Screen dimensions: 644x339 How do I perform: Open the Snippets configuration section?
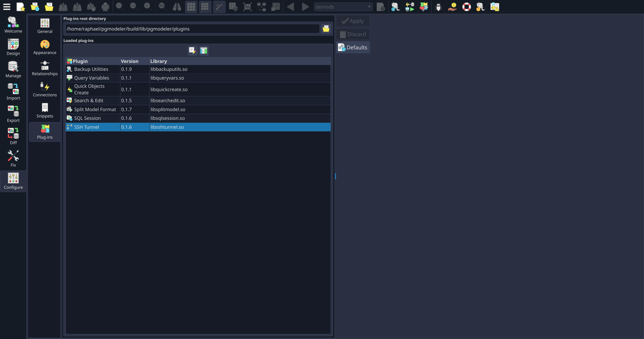tap(44, 111)
